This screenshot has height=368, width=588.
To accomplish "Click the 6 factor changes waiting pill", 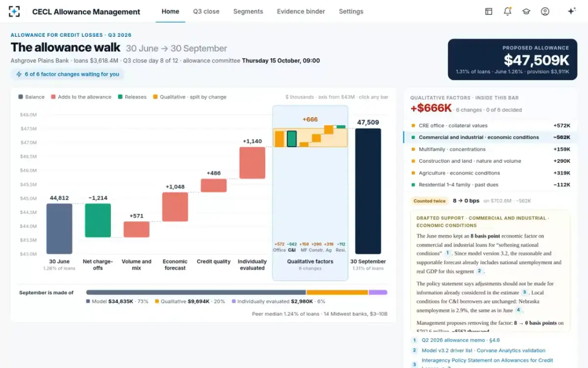I will [68, 74].
